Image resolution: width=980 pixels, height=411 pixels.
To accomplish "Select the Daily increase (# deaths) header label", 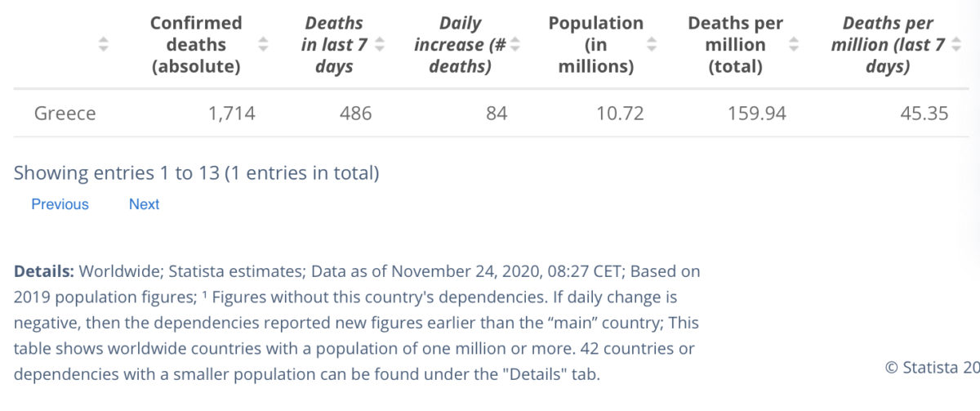I will [x=460, y=45].
